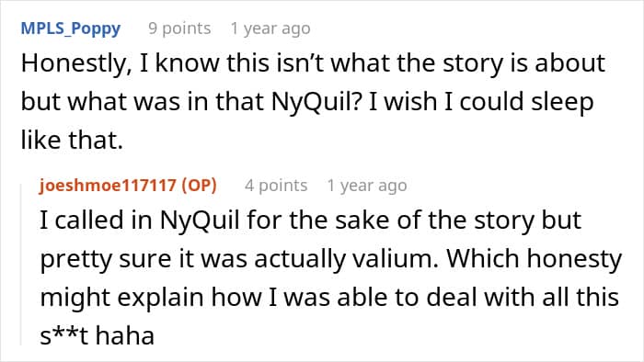Click the "4 points" score label
The image size is (644, 362).
click(x=276, y=186)
